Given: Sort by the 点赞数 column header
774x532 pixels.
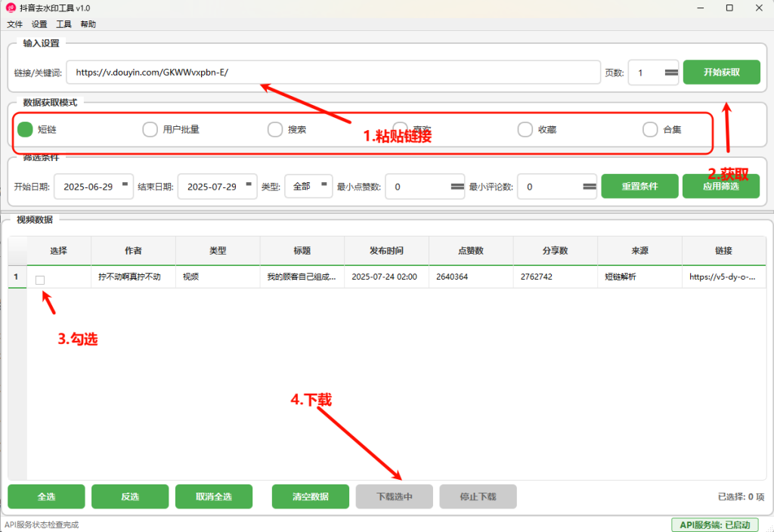Looking at the screenshot, I should tap(471, 251).
